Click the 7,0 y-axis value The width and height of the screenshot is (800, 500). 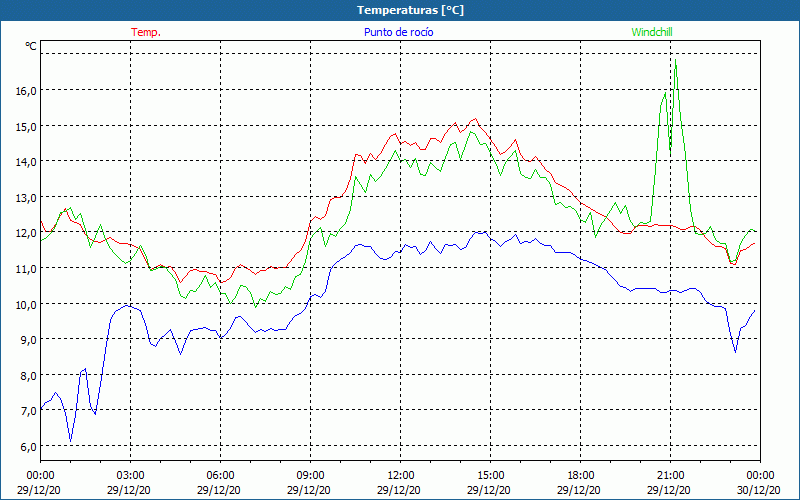[28, 411]
